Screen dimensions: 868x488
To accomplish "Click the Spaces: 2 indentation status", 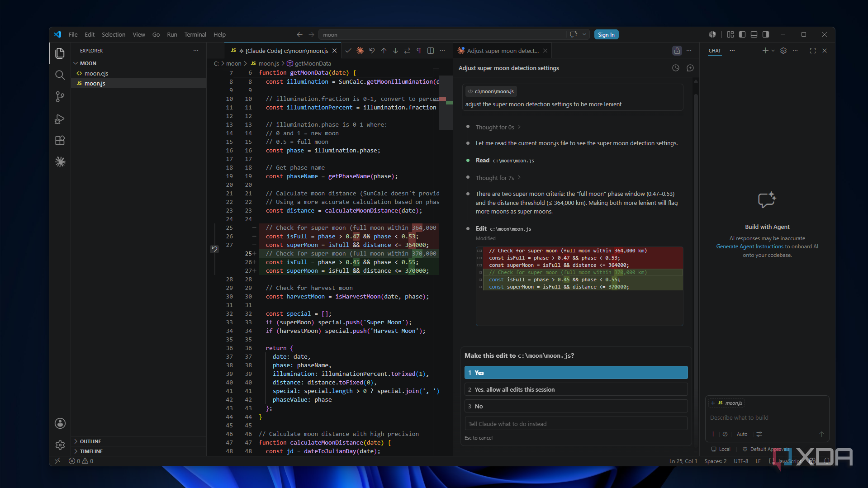I will tap(715, 461).
